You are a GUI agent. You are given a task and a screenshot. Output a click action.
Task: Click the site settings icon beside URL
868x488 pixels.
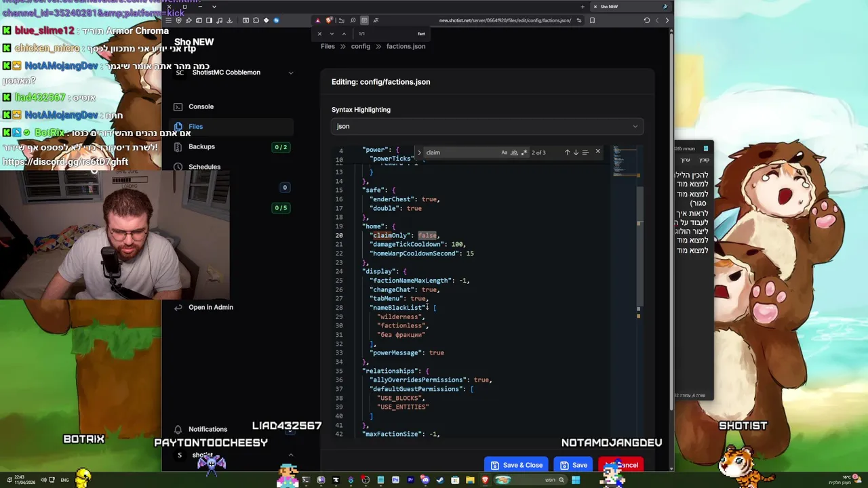coord(578,20)
